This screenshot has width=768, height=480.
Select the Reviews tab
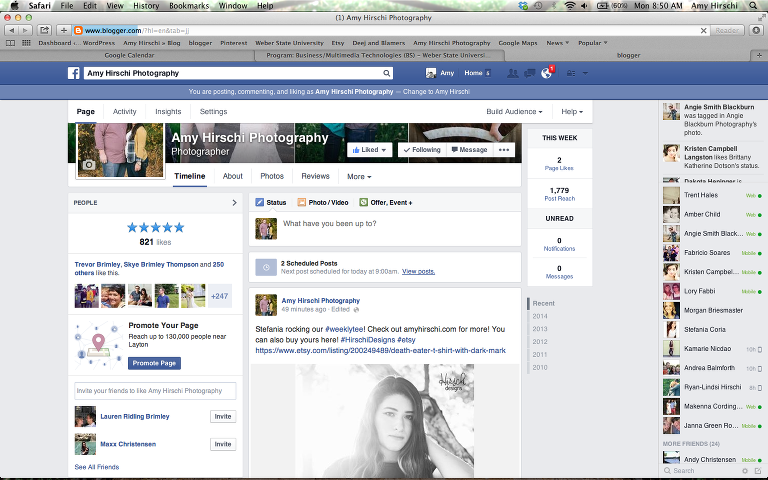pos(315,176)
